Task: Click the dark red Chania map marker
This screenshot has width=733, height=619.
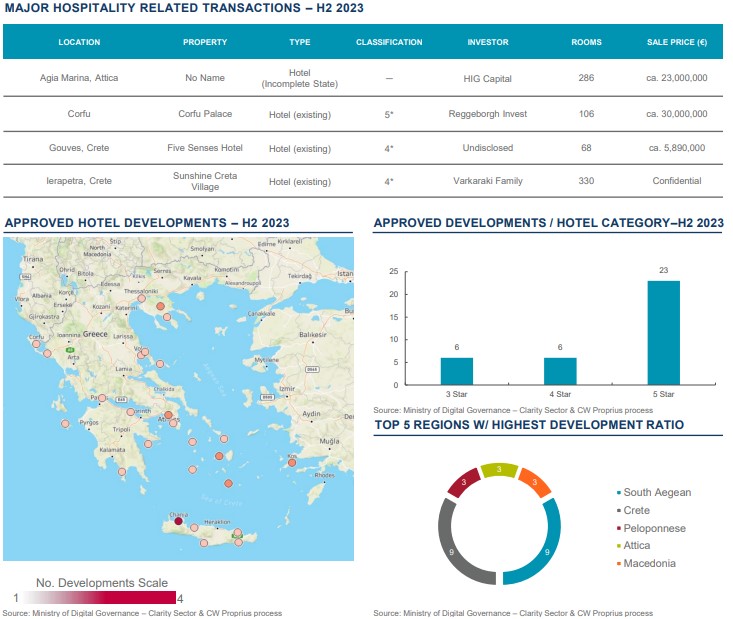Action: coord(178,521)
